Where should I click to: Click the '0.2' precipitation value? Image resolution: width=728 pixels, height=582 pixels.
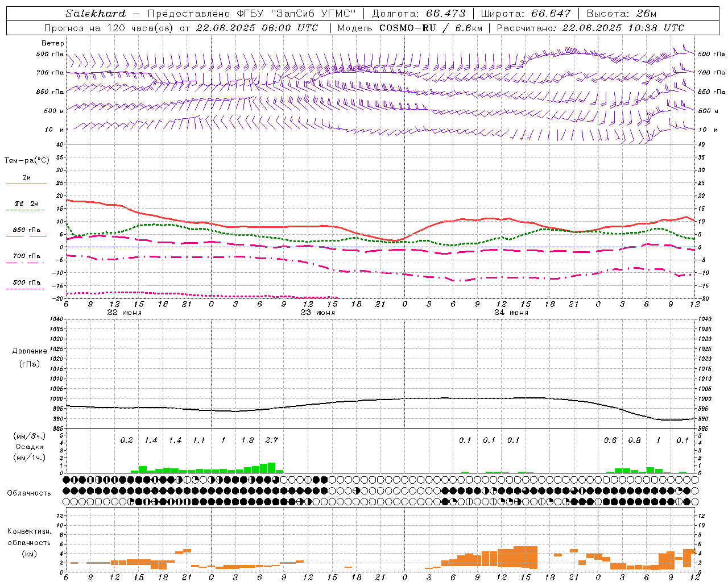[x=126, y=440]
